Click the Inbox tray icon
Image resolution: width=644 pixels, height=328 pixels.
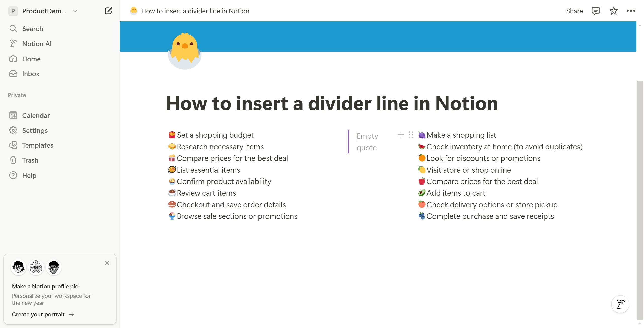pyautogui.click(x=13, y=74)
